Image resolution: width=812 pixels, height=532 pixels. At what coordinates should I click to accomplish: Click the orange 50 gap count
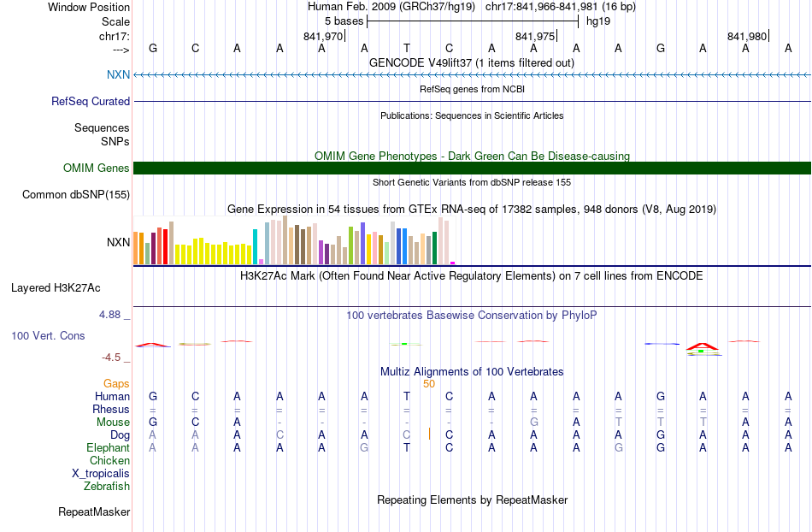429,384
